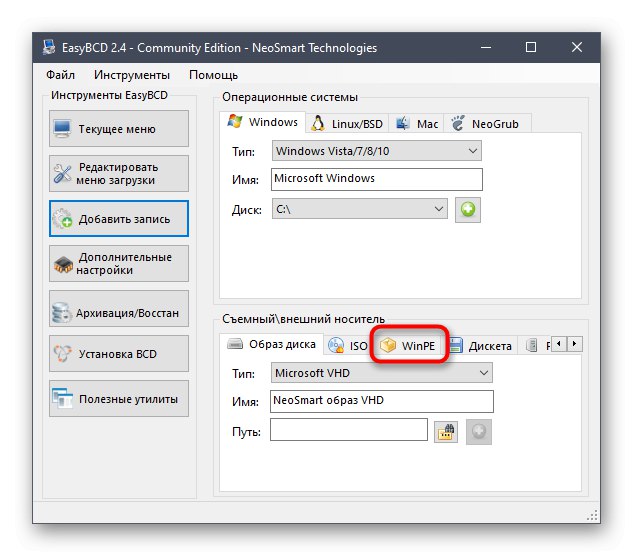Click the icon on Установка BCD button
This screenshot has width=633, height=556.
(x=63, y=354)
